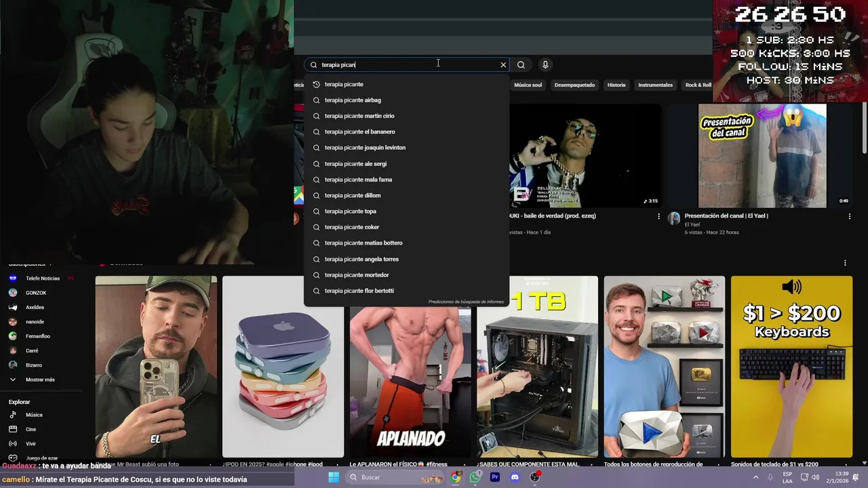Open WhatsApp from the taskbar
Viewport: 868px width, 488px height.
click(475, 477)
